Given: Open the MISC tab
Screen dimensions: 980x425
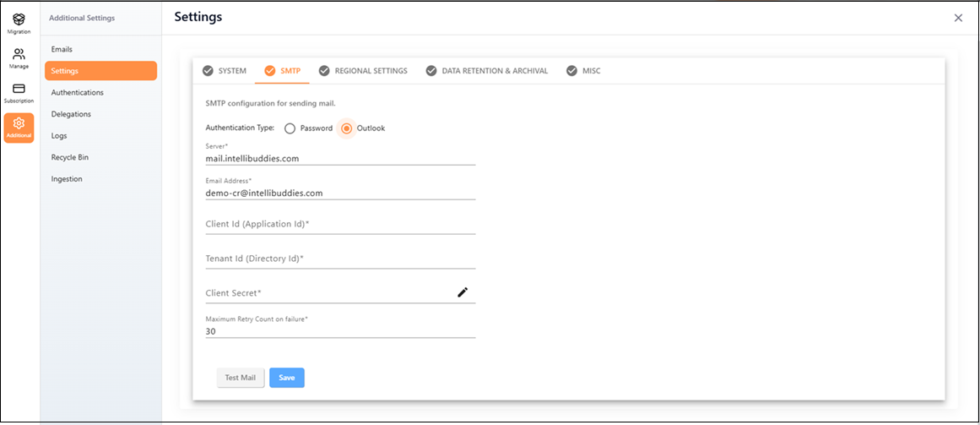Looking at the screenshot, I should tap(583, 71).
